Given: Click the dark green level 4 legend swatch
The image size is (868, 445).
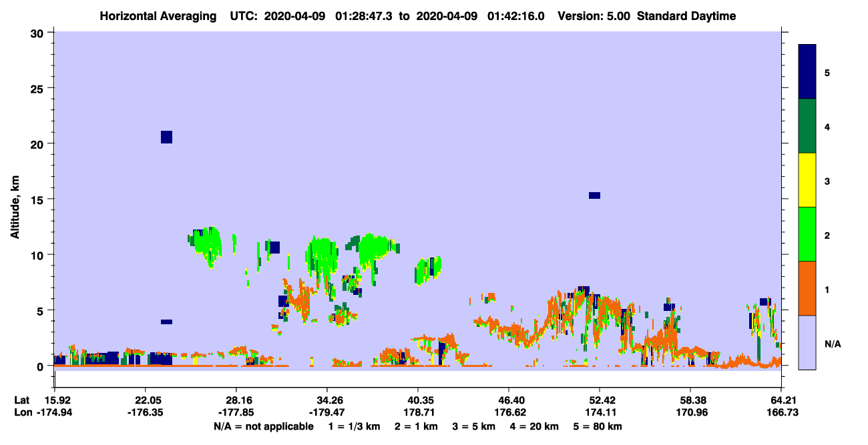Looking at the screenshot, I should point(807,126).
